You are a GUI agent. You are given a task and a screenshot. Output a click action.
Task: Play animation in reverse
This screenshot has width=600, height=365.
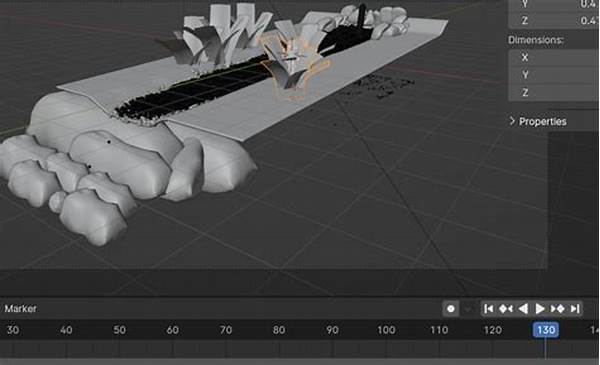(523, 309)
